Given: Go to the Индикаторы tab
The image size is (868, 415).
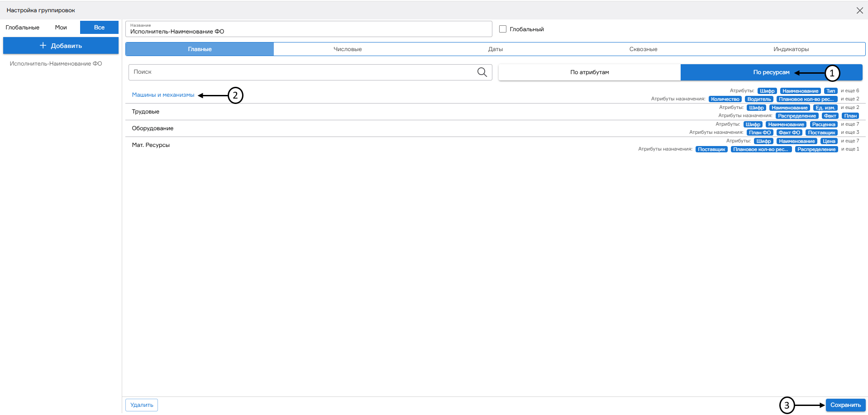Looking at the screenshot, I should (x=791, y=49).
